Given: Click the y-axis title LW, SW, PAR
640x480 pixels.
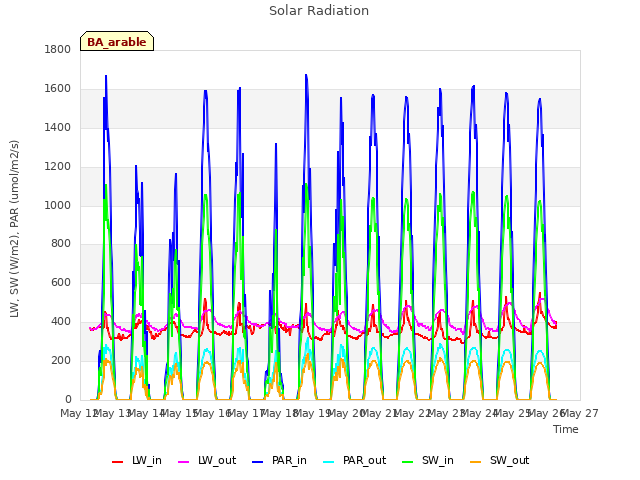Looking at the screenshot, I should 15,229.
